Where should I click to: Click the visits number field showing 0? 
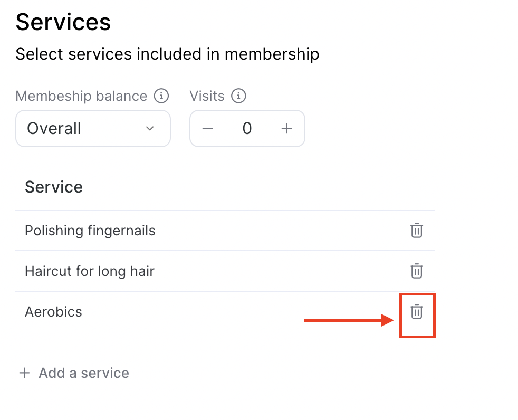[x=247, y=129]
